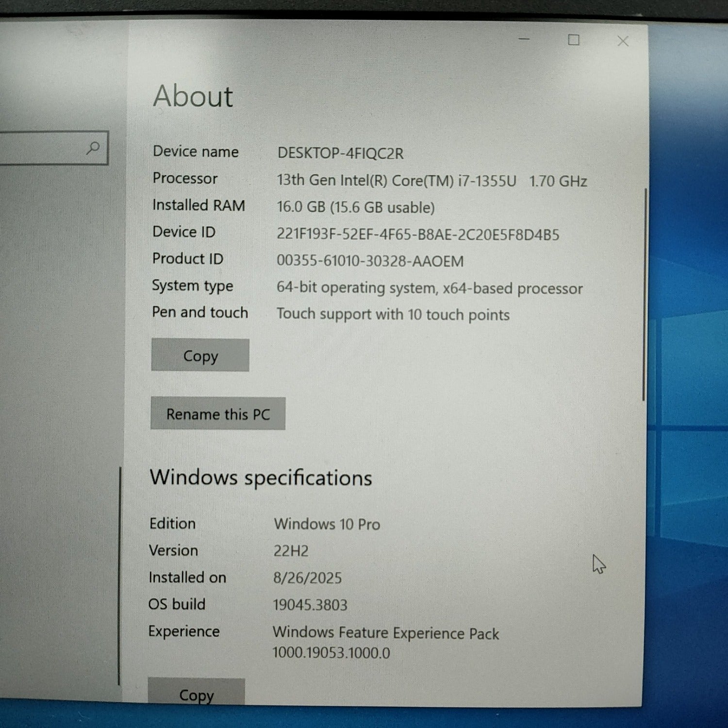
Task: Copy the device specifications
Action: tap(200, 355)
